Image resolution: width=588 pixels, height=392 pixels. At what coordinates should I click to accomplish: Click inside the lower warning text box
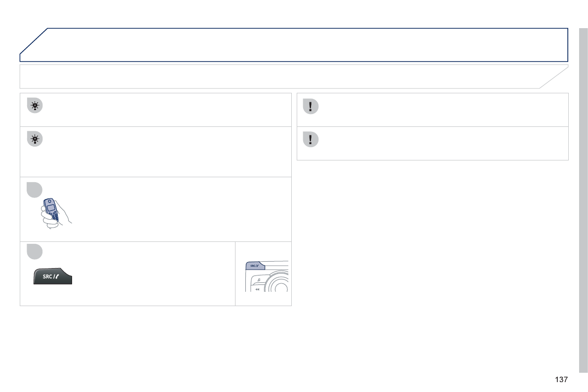(439, 143)
